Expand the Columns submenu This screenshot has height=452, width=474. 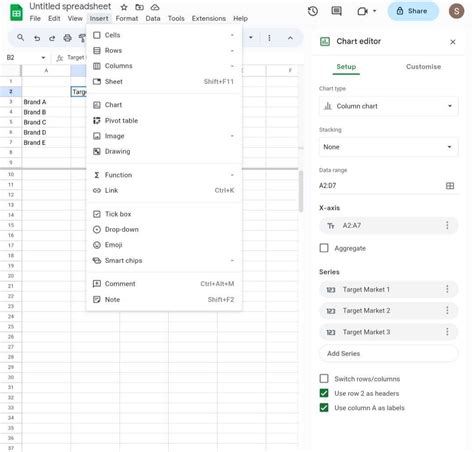click(x=164, y=66)
